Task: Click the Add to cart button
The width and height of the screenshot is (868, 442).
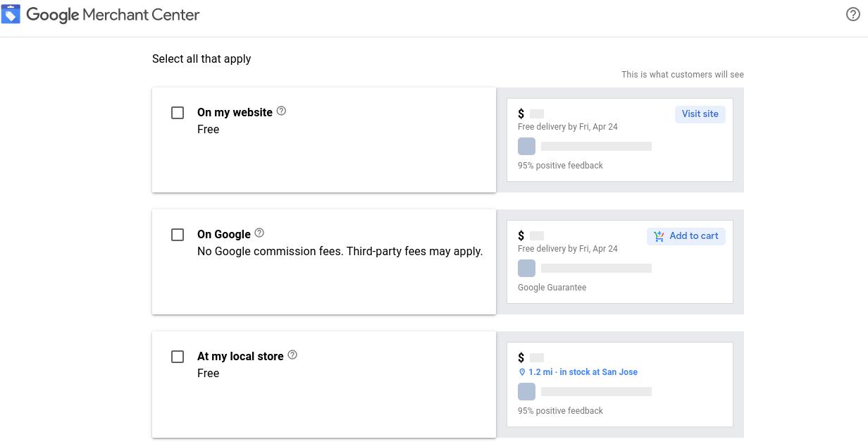Action: tap(686, 236)
